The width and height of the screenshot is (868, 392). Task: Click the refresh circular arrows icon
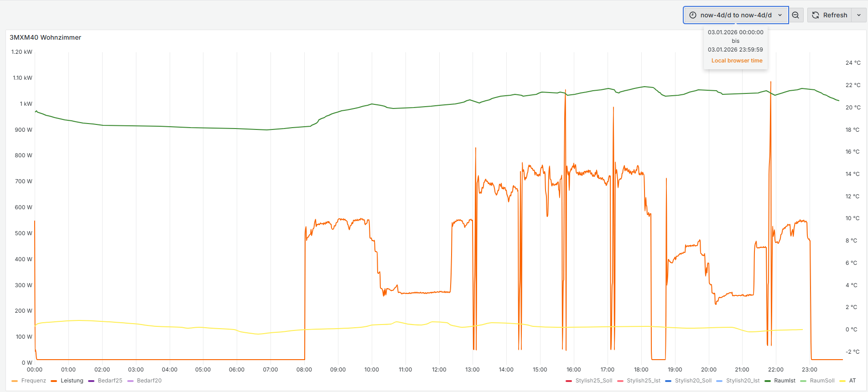click(x=816, y=15)
